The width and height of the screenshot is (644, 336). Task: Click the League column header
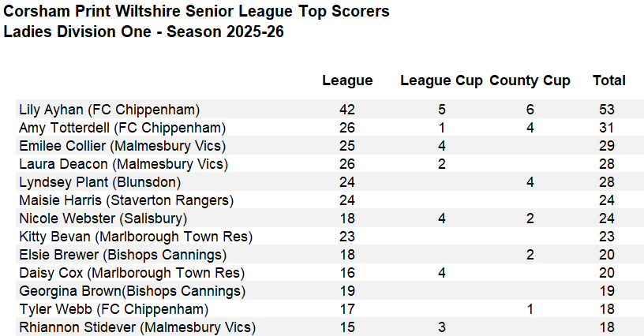(347, 80)
